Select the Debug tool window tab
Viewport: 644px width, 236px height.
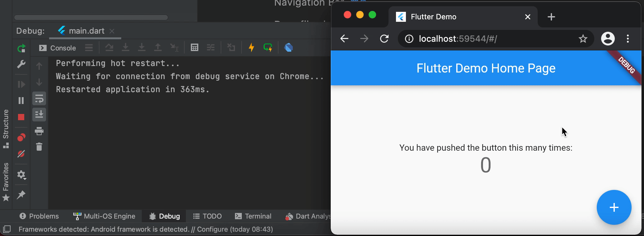click(x=164, y=216)
